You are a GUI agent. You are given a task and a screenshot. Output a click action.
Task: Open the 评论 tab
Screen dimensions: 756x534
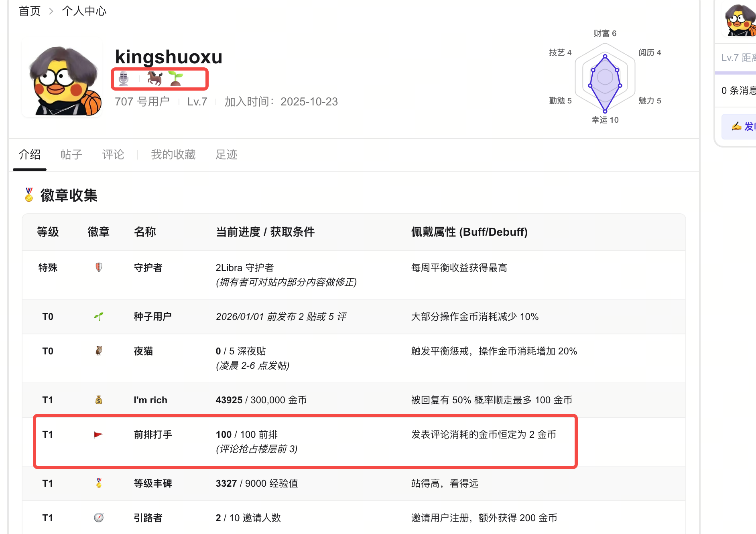click(113, 155)
